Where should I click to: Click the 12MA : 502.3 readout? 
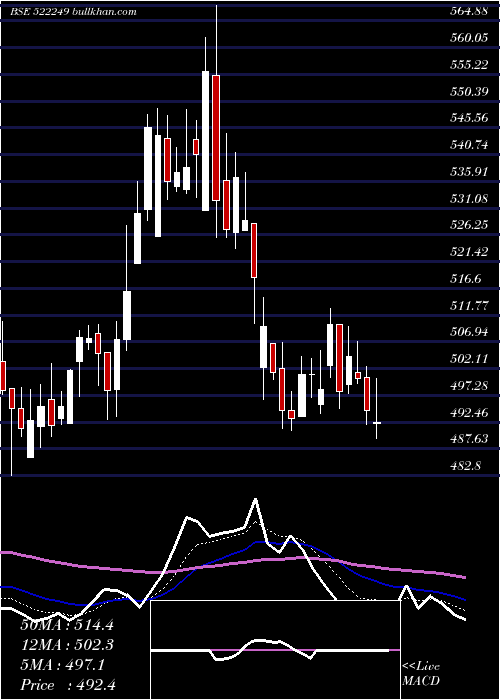click(x=67, y=645)
